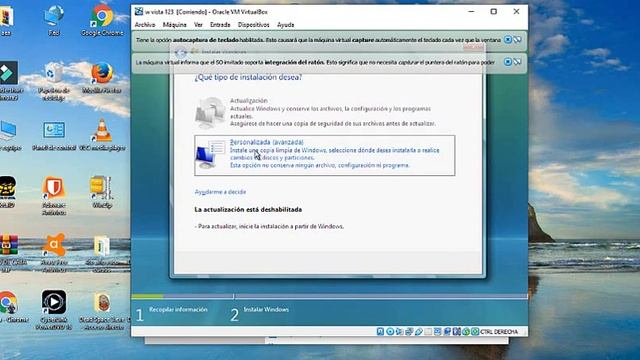Click the Ayudarme a decidir link
The width and height of the screenshot is (640, 360).
220,192
